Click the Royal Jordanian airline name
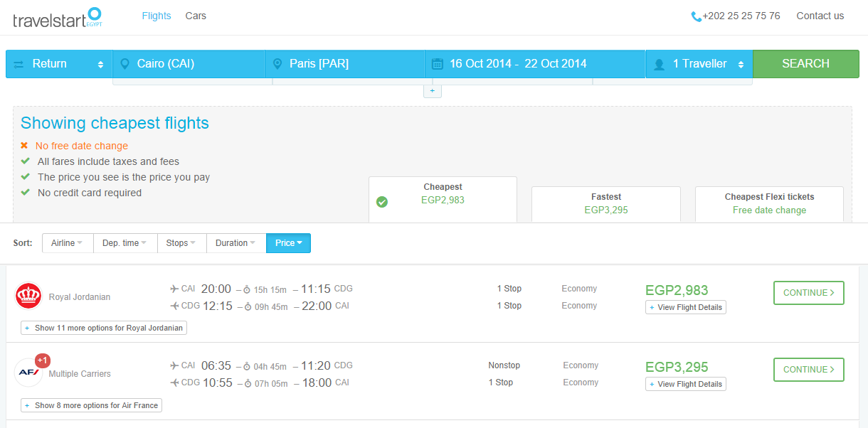868x428 pixels. pyautogui.click(x=80, y=297)
